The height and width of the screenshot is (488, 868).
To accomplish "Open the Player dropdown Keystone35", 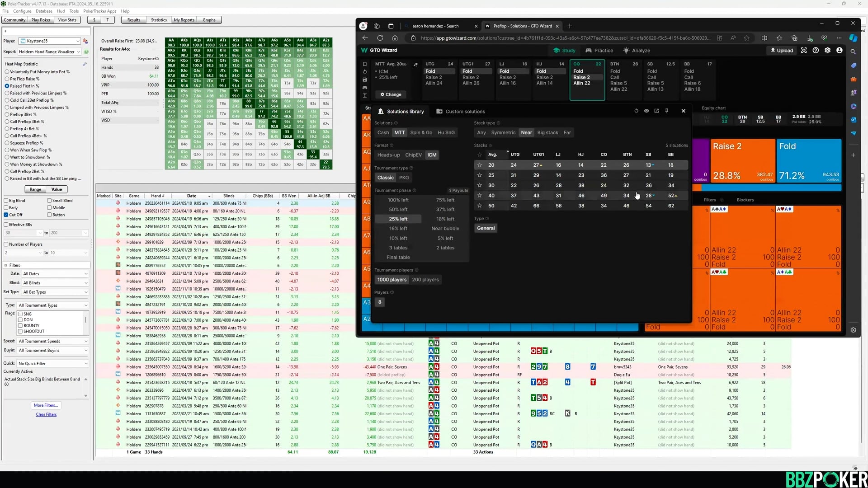I will point(50,41).
